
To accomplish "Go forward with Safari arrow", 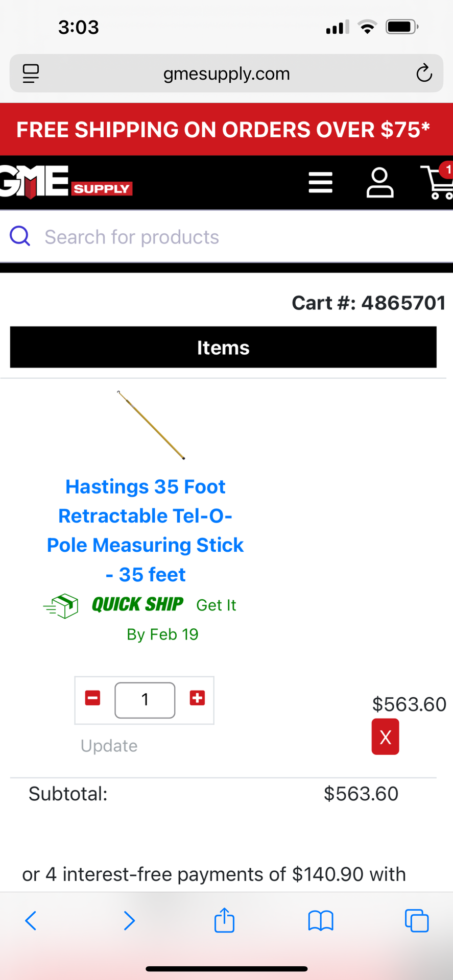I will click(x=129, y=920).
